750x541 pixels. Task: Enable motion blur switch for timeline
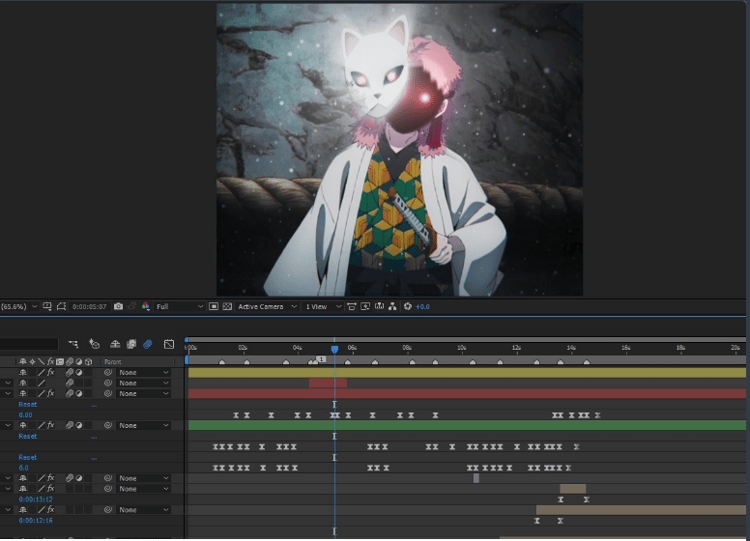[147, 344]
